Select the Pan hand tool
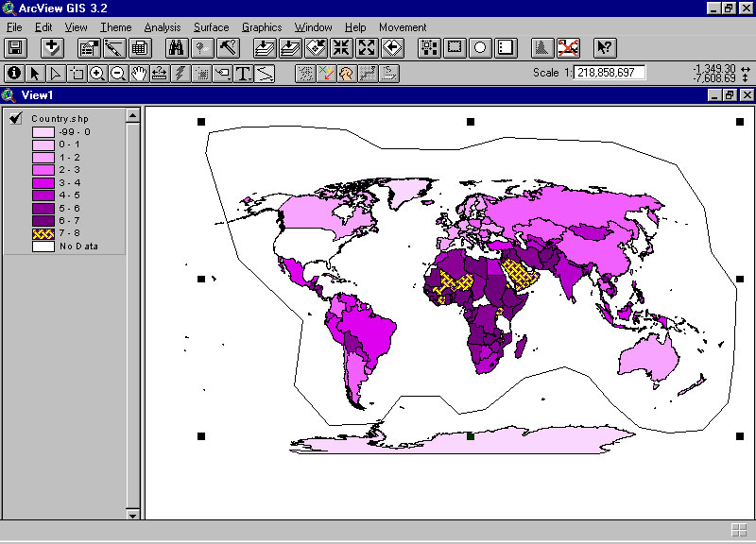Viewport: 756px width, 544px height. [x=139, y=73]
